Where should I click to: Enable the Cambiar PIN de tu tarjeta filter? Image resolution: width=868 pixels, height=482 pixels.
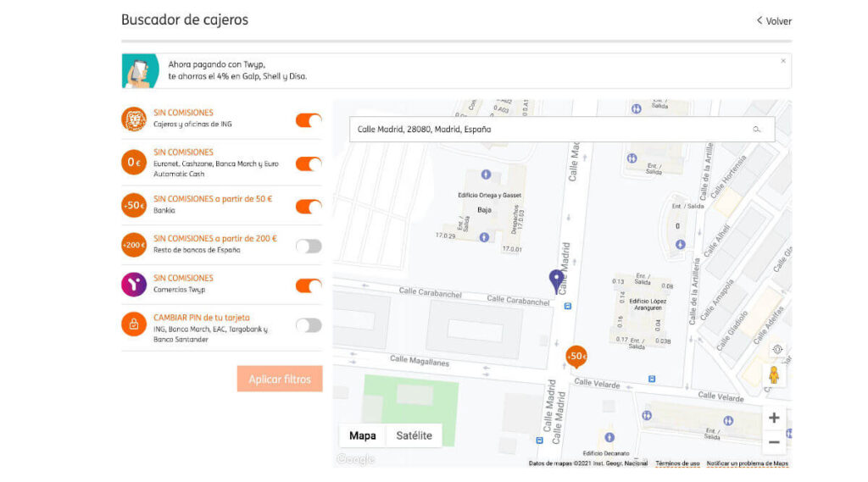(x=309, y=325)
